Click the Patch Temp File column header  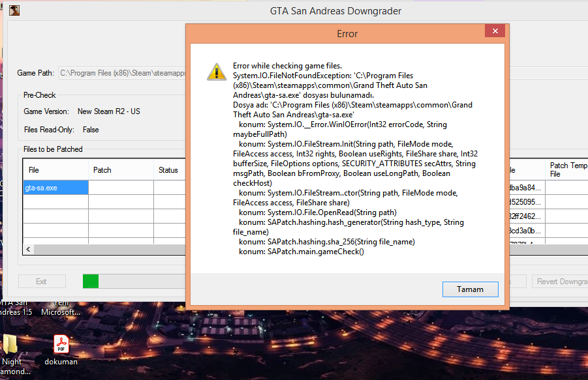[x=567, y=169]
